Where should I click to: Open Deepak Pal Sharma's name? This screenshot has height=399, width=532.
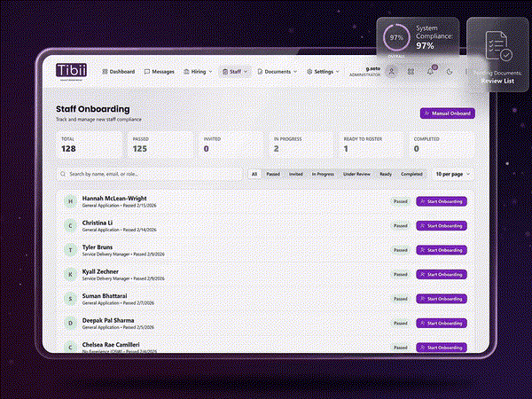click(x=108, y=321)
